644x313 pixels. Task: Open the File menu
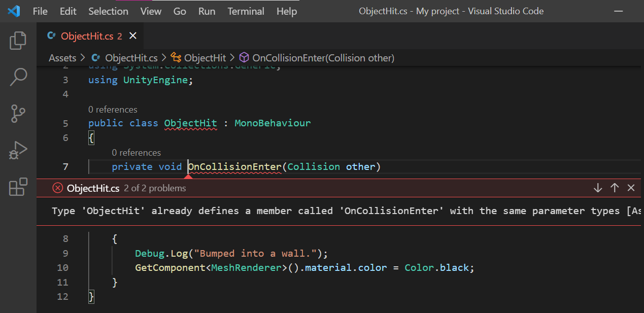pyautogui.click(x=40, y=11)
